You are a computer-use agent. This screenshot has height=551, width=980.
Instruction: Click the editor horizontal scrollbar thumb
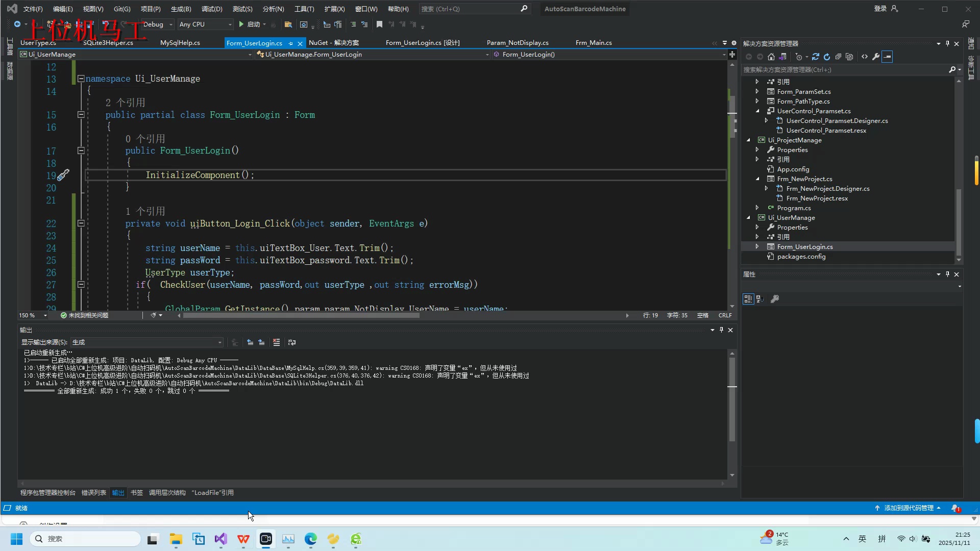301,315
